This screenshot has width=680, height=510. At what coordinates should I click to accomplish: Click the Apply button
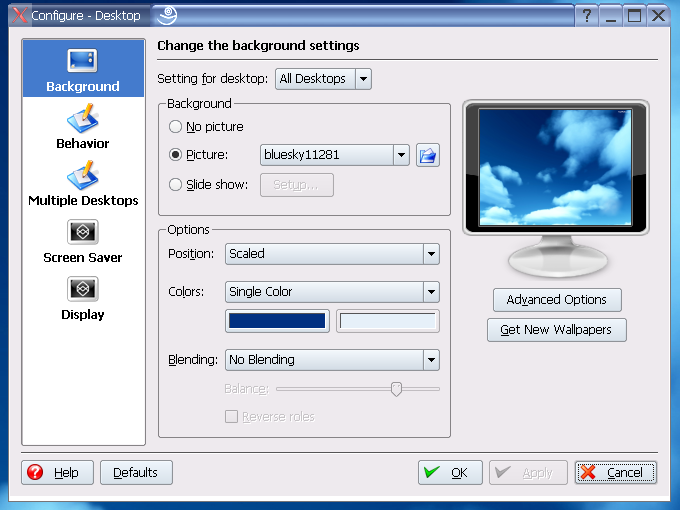tap(528, 472)
